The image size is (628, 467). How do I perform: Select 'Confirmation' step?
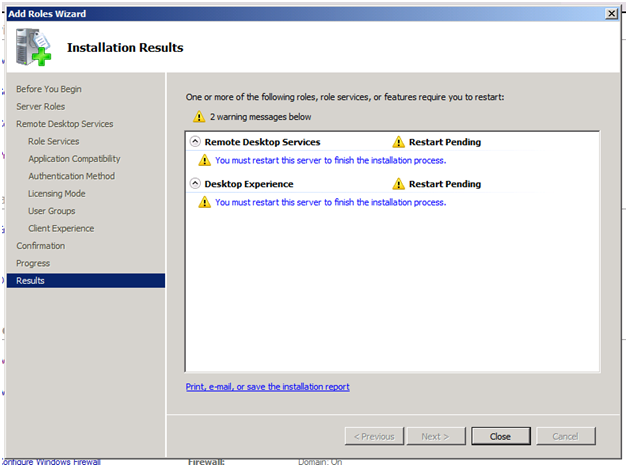tap(40, 246)
